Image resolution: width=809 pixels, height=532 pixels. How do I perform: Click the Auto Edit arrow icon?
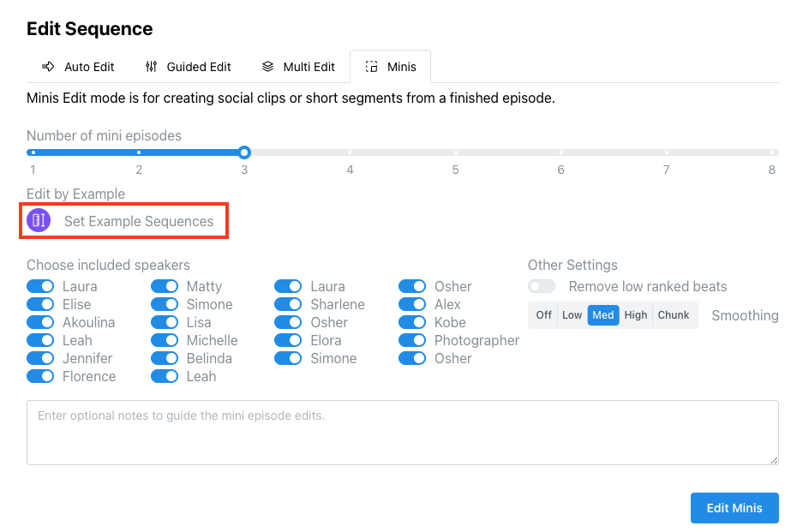[48, 67]
